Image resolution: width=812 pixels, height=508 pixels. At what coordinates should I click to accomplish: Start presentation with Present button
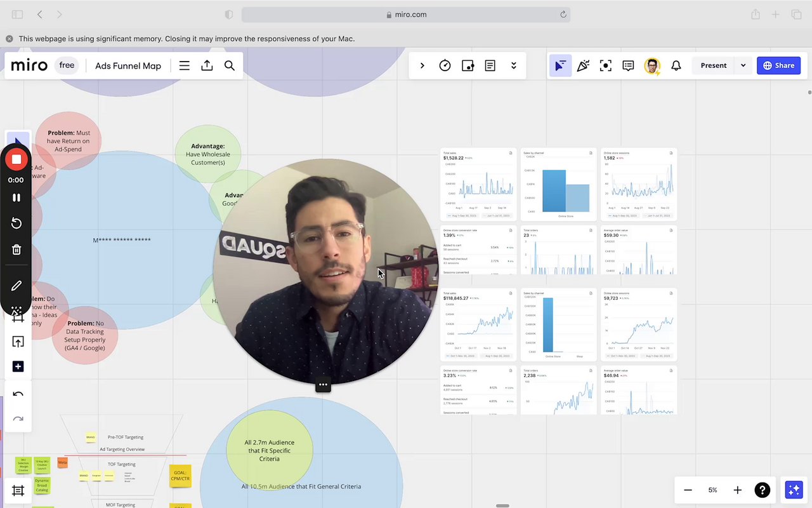pos(714,65)
